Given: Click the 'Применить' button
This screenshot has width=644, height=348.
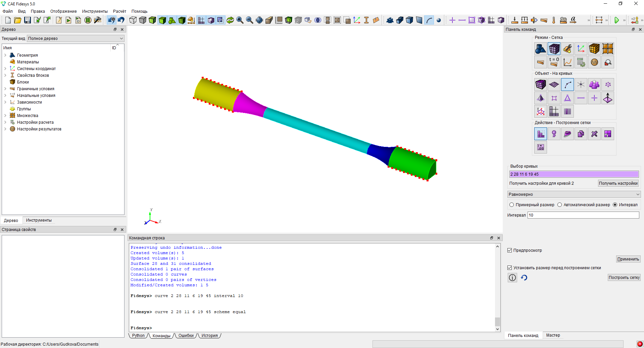Looking at the screenshot, I should coord(628,259).
